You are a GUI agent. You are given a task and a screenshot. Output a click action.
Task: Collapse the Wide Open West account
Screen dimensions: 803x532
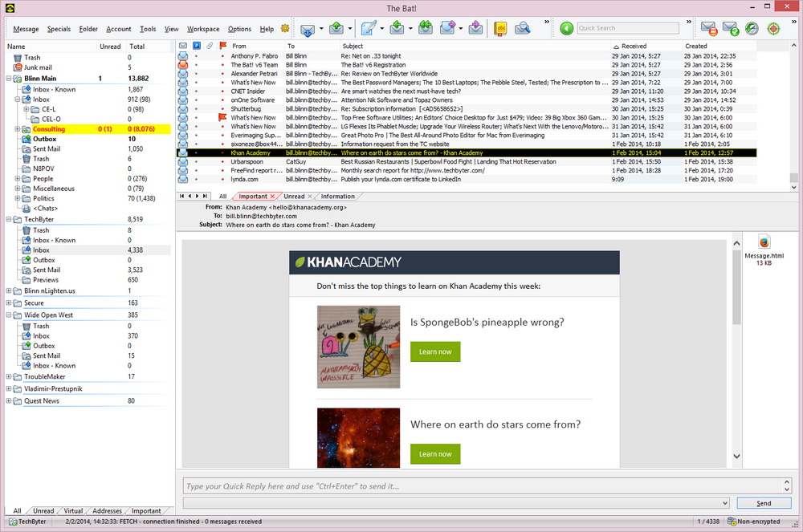pos(9,315)
